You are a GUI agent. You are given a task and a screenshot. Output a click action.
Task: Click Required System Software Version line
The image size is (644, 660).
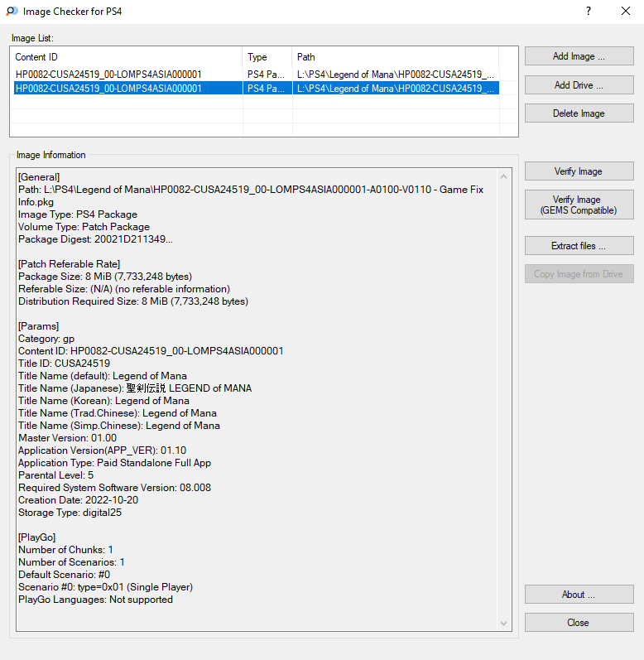pyautogui.click(x=114, y=488)
